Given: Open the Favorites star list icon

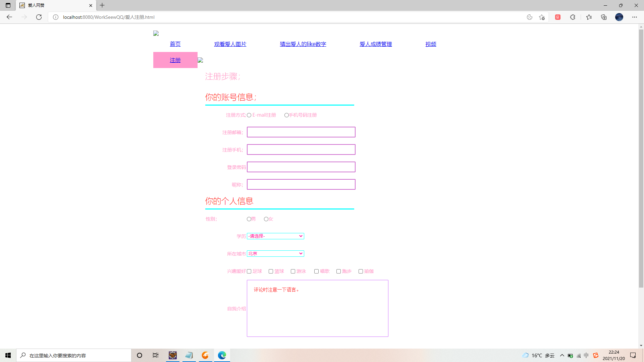Looking at the screenshot, I should point(589,17).
